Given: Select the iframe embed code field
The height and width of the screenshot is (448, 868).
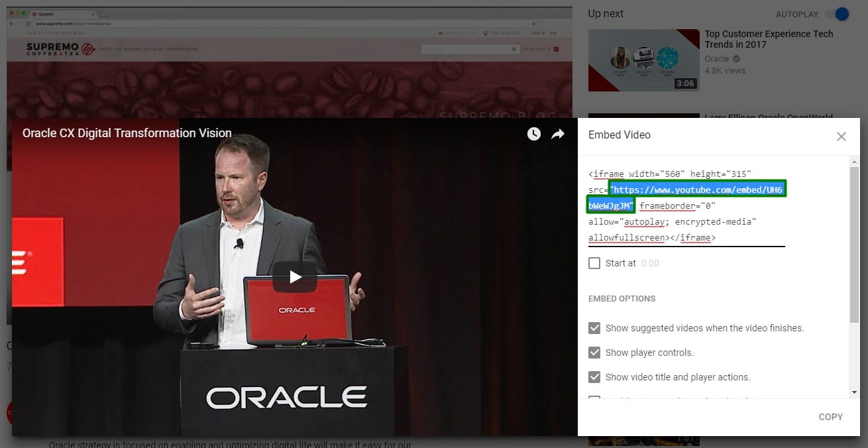Looking at the screenshot, I should point(686,206).
